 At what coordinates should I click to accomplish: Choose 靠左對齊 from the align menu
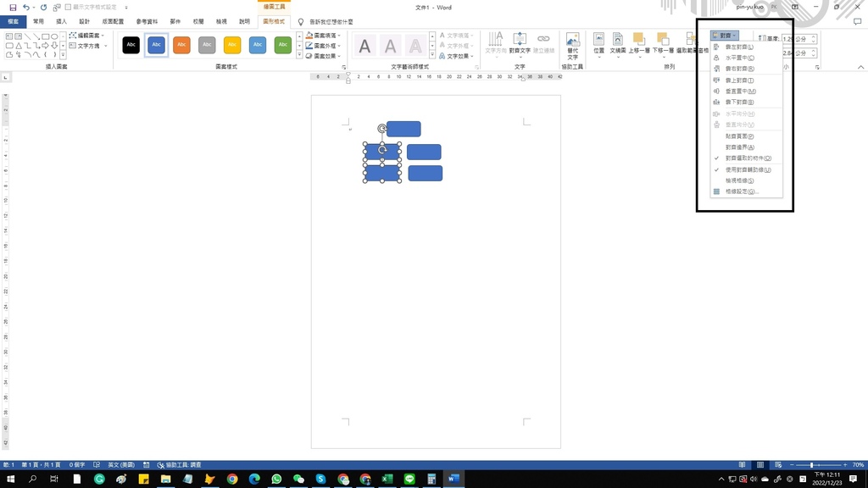click(x=747, y=47)
